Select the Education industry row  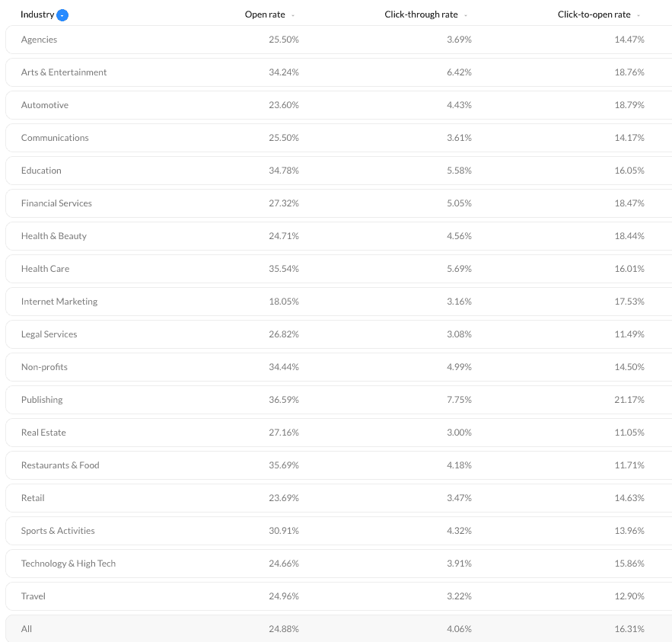pyautogui.click(x=339, y=171)
